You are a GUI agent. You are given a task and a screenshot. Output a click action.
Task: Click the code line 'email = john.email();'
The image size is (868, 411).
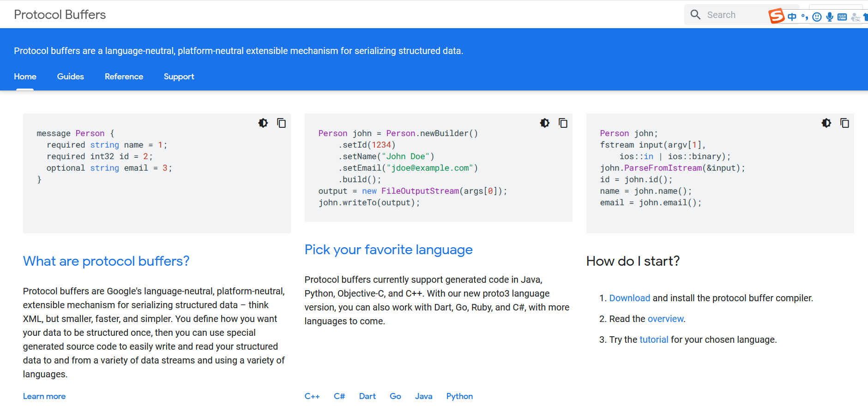[x=651, y=203]
